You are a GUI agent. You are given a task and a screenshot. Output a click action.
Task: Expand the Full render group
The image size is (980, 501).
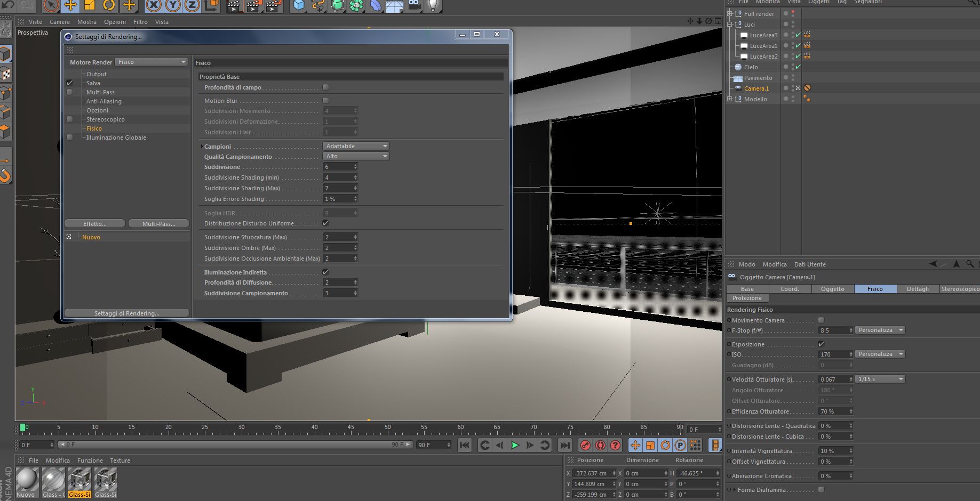pyautogui.click(x=730, y=14)
